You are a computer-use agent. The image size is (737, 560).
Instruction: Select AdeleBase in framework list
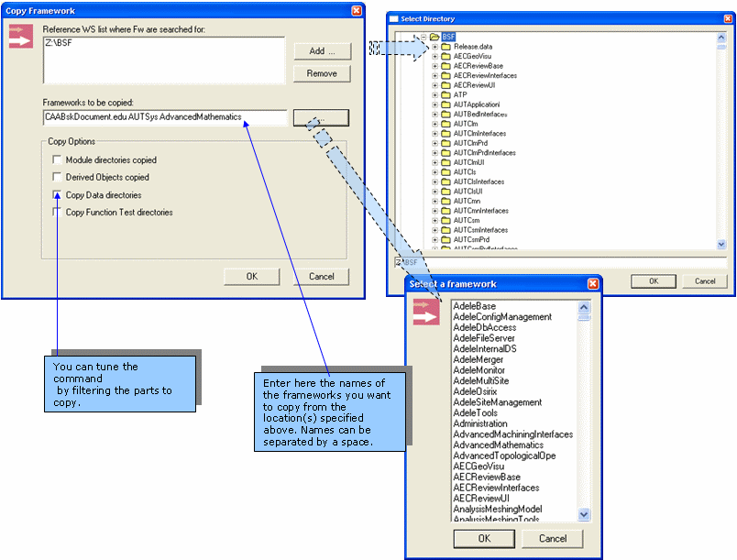pos(474,306)
